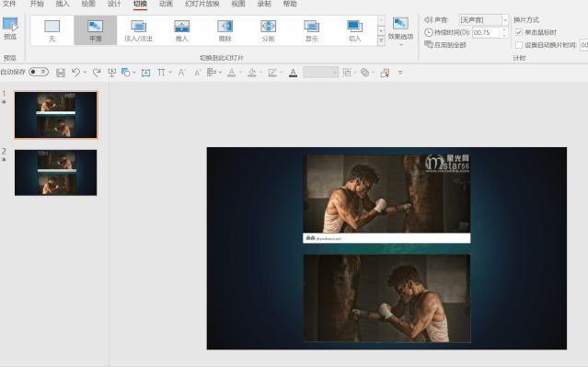Image resolution: width=588 pixels, height=367 pixels.
Task: Select the top boxer image on slide
Action: [386, 199]
